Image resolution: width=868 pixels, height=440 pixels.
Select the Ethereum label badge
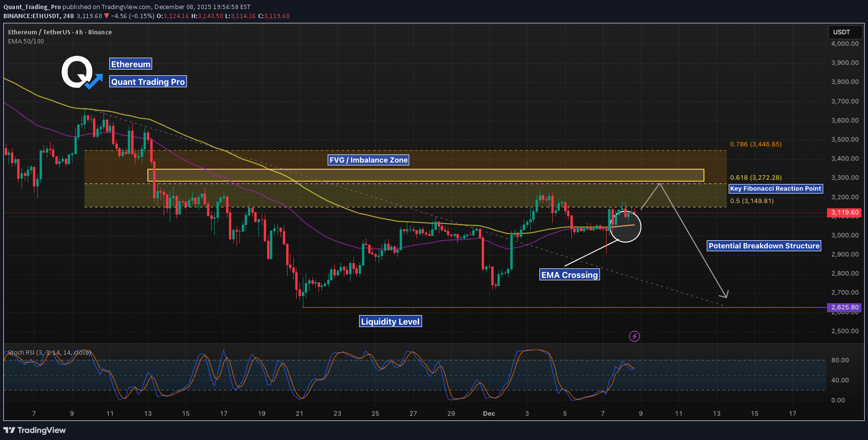pyautogui.click(x=130, y=64)
